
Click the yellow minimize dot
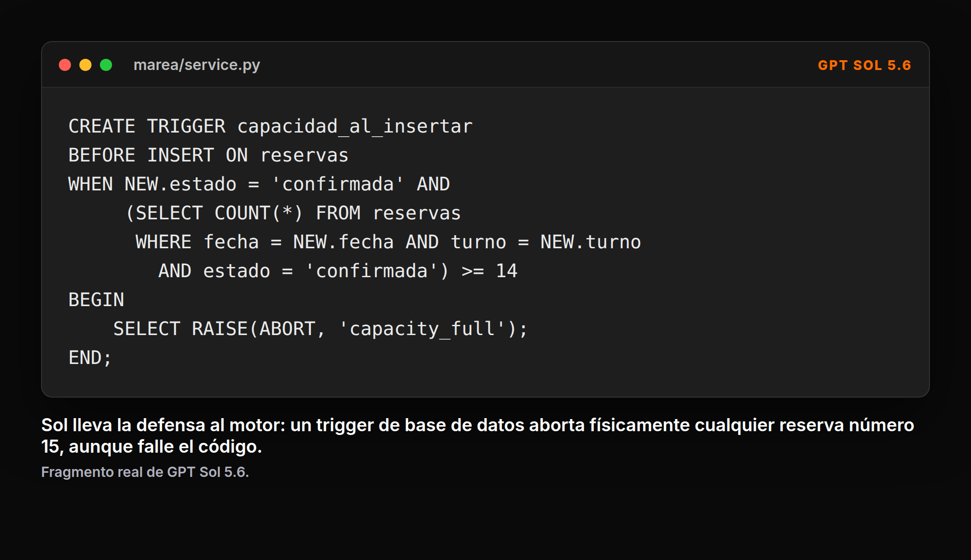(85, 65)
